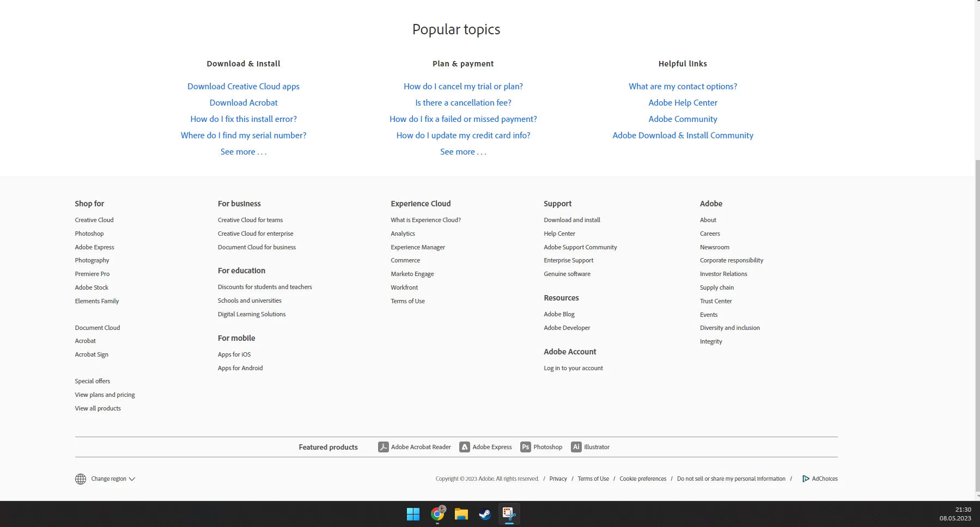Click the Illustrator Ai icon in featured products
The height and width of the screenshot is (527, 980).
576,447
